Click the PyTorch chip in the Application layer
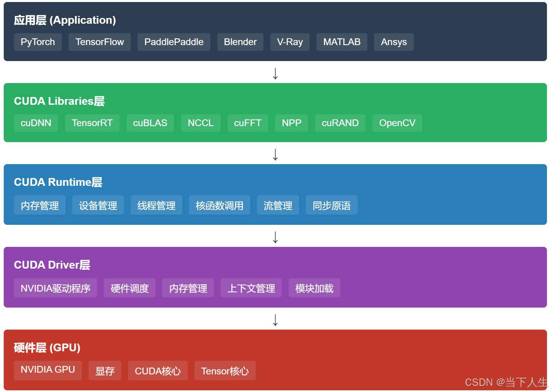Screen dimensions: 550x392 pyautogui.click(x=38, y=42)
